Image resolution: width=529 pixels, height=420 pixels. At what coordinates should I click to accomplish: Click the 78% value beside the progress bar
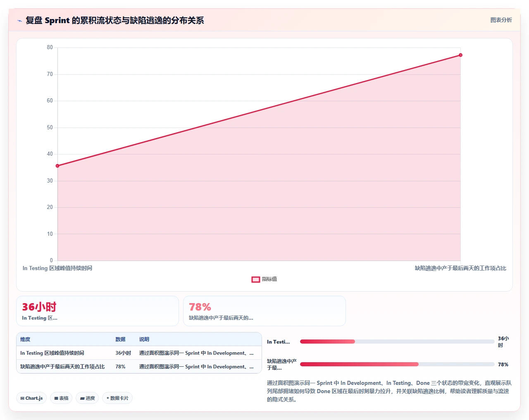503,365
